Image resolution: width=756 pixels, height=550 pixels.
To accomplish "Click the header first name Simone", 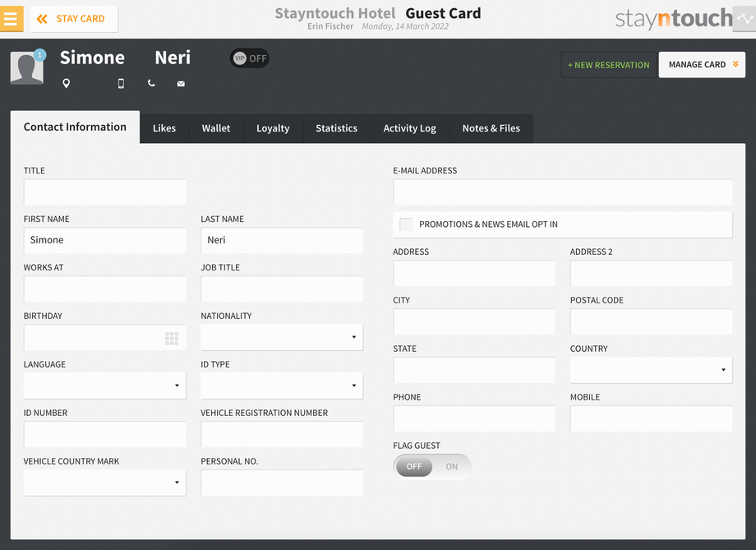I will tap(92, 58).
